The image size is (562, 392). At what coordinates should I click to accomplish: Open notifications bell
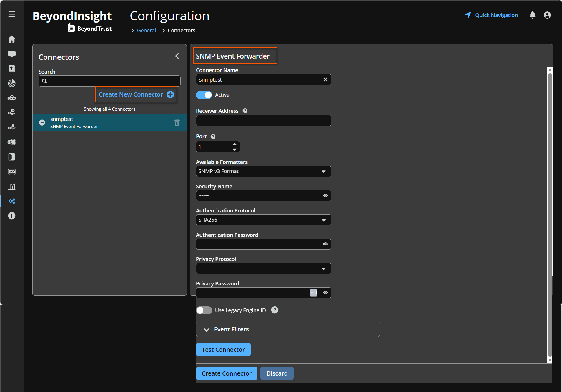coord(533,15)
